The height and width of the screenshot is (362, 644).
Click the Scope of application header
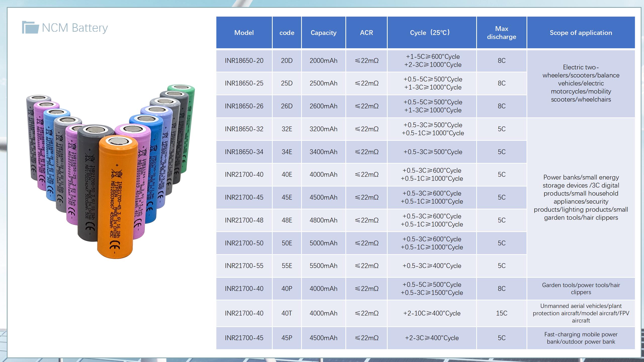[x=581, y=33]
